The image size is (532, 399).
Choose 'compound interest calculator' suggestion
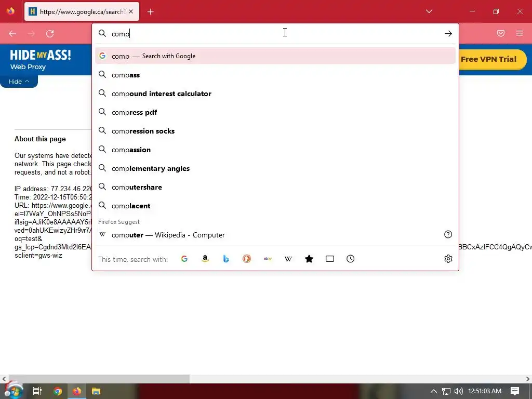pos(275,94)
